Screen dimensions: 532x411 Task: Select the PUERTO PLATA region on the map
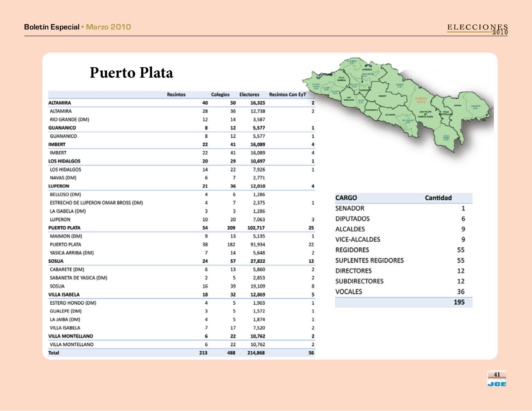tap(421, 100)
